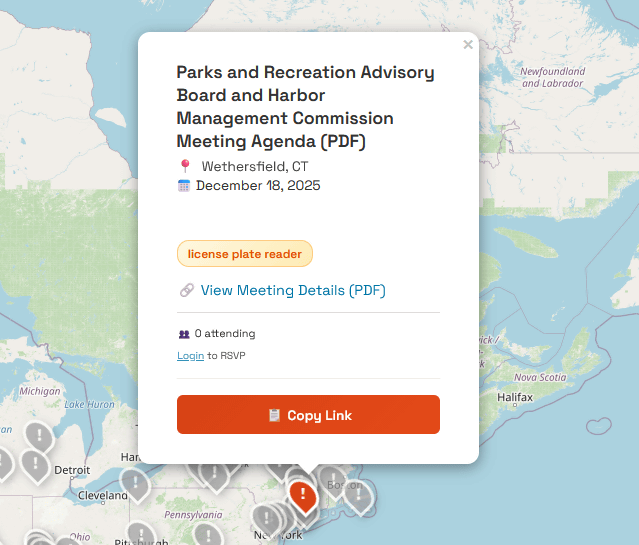Click the gray marker below the Pennsylvania label
The height and width of the screenshot is (545, 639).
[208, 534]
